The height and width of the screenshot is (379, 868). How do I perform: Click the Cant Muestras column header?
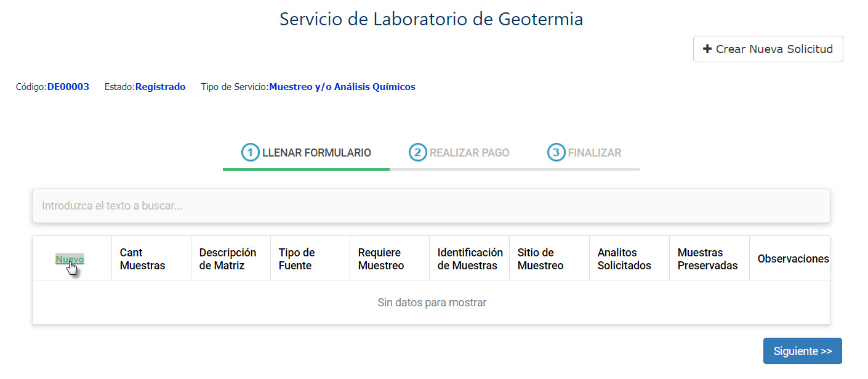pos(142,259)
